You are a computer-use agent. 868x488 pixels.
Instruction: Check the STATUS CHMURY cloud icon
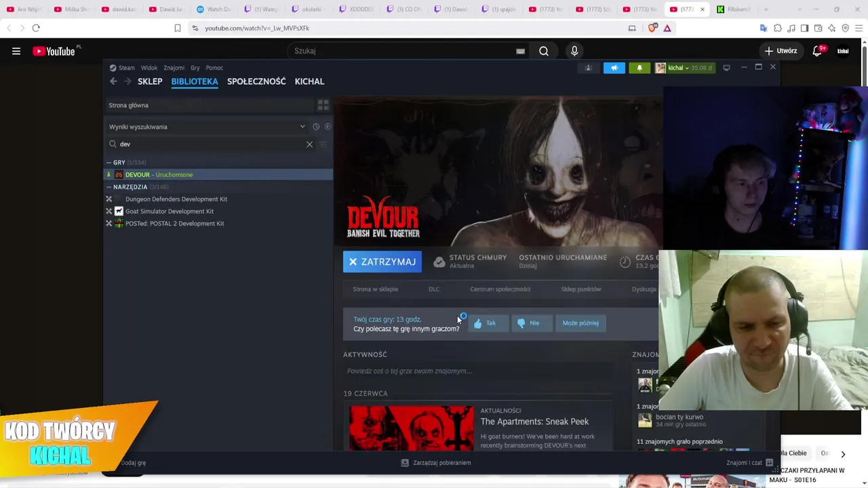coord(439,262)
